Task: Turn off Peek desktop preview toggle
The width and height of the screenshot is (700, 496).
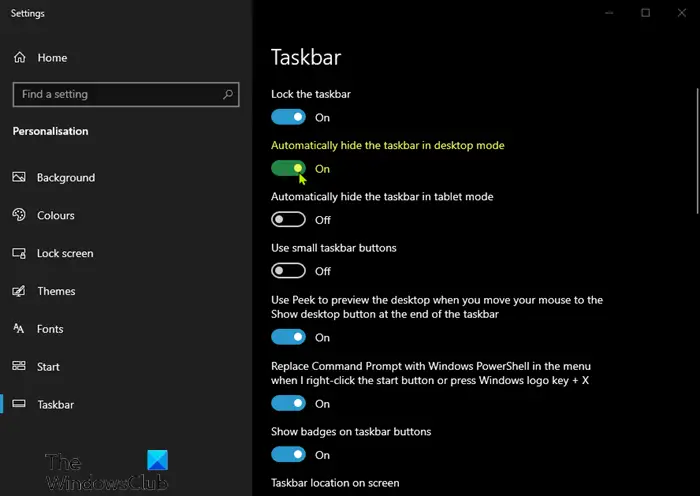Action: tap(288, 337)
